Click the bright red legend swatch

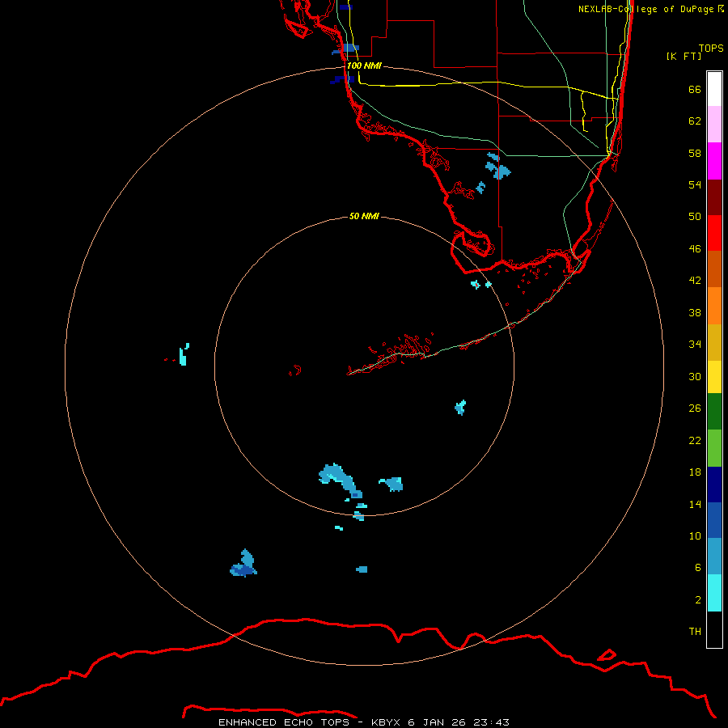714,233
